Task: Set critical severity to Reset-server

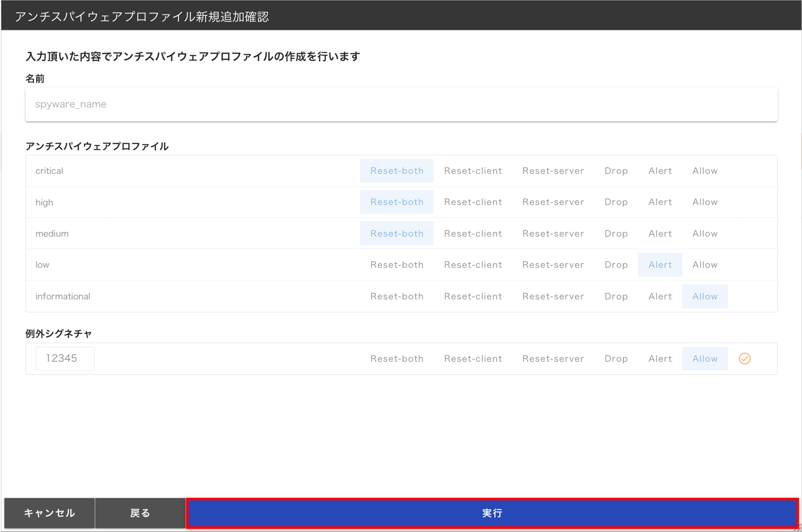Action: coord(553,171)
